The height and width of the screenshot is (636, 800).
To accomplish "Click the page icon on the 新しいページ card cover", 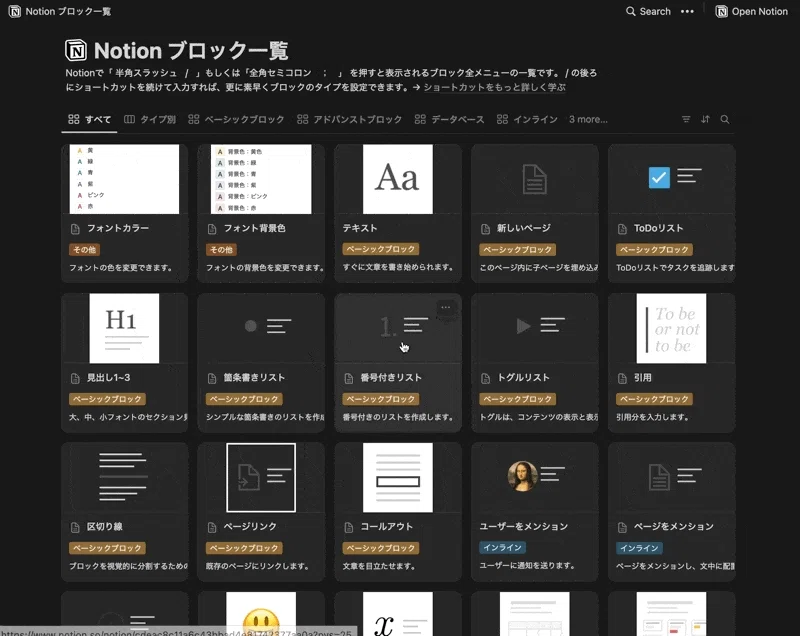I will coord(535,179).
